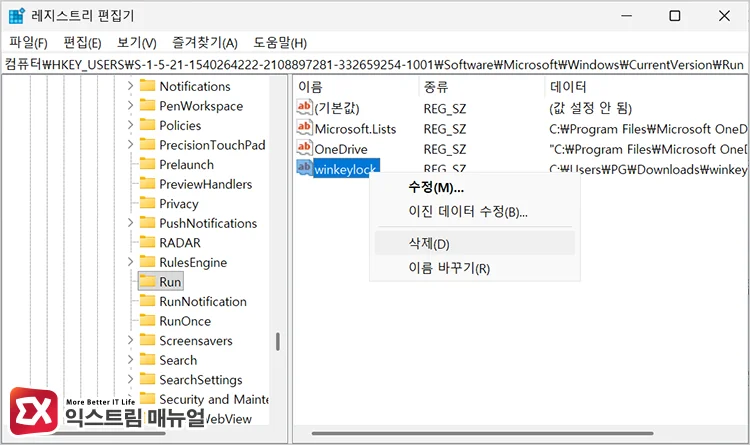
Task: Click the PrecisionTouchPad folder icon
Action: coord(147,145)
